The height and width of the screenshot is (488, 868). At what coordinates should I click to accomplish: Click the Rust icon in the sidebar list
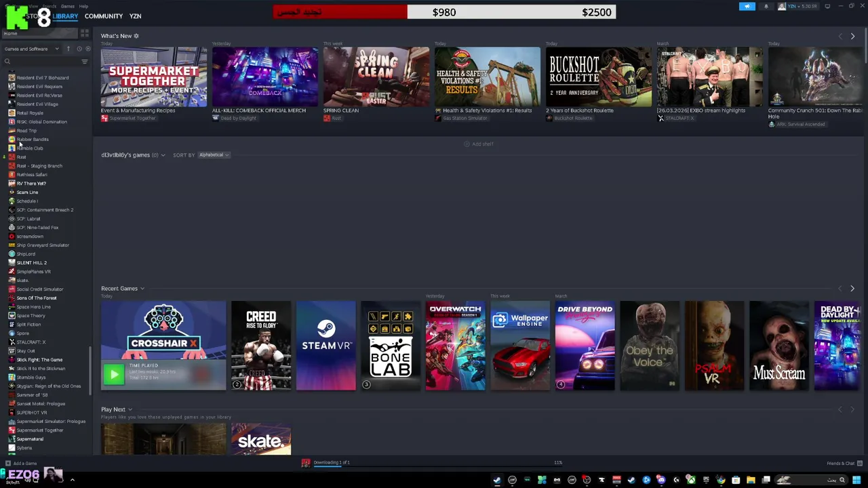[12, 157]
